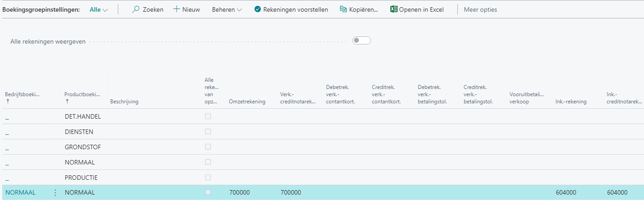
Task: Click the plus icon for Nieuw
Action: [x=177, y=9]
